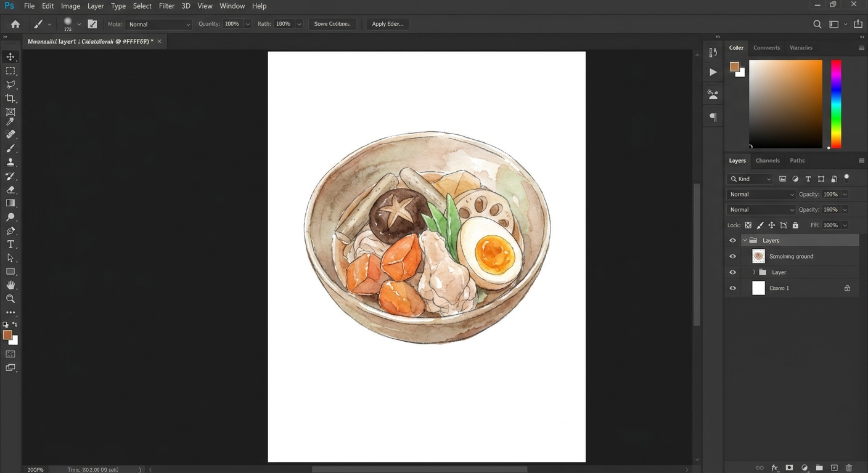Click the rainbow hue slider strip

pos(836,103)
